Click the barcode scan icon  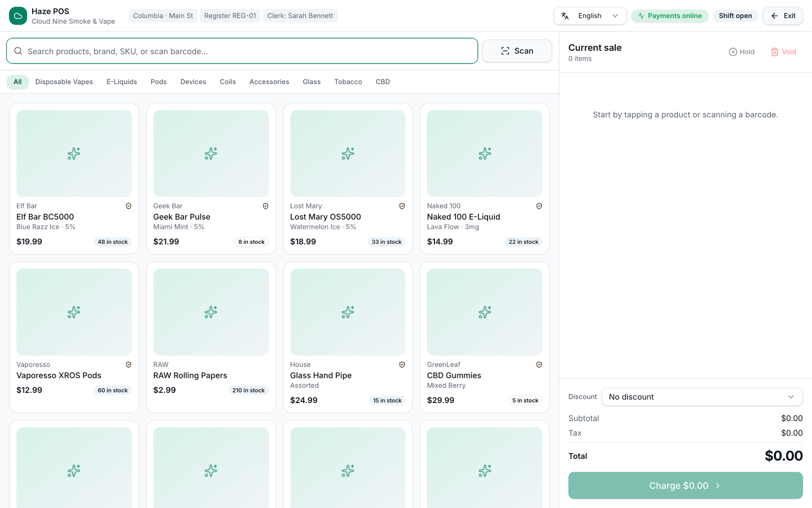(x=505, y=51)
